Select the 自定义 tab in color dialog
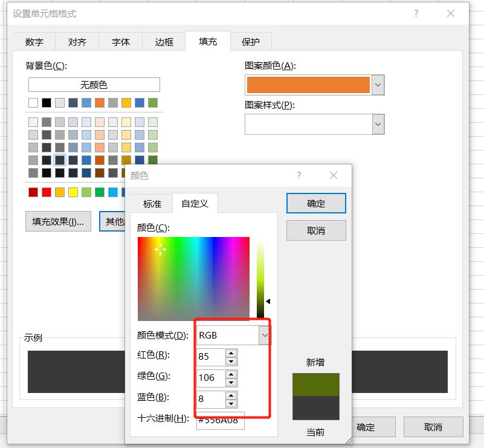Viewport: 484px width, 448px height. tap(195, 203)
